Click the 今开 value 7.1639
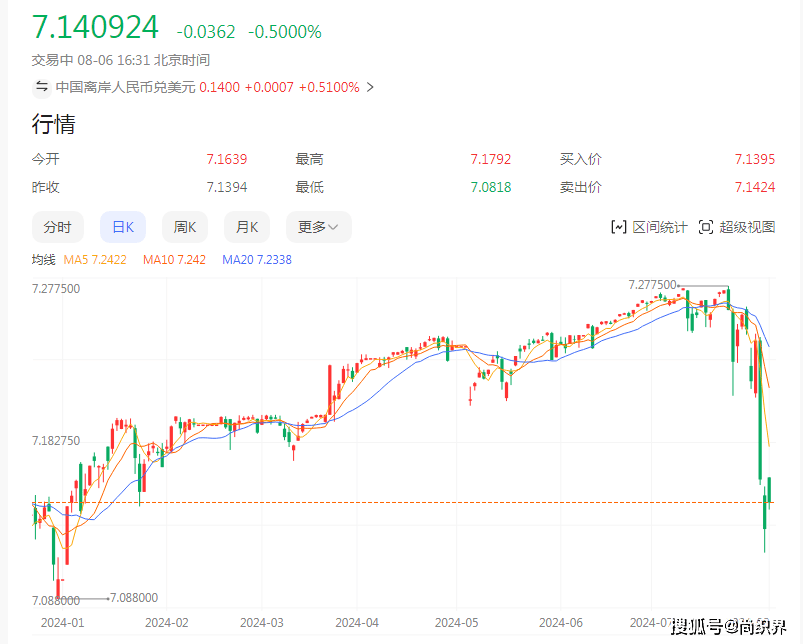The image size is (803, 644). click(x=226, y=159)
